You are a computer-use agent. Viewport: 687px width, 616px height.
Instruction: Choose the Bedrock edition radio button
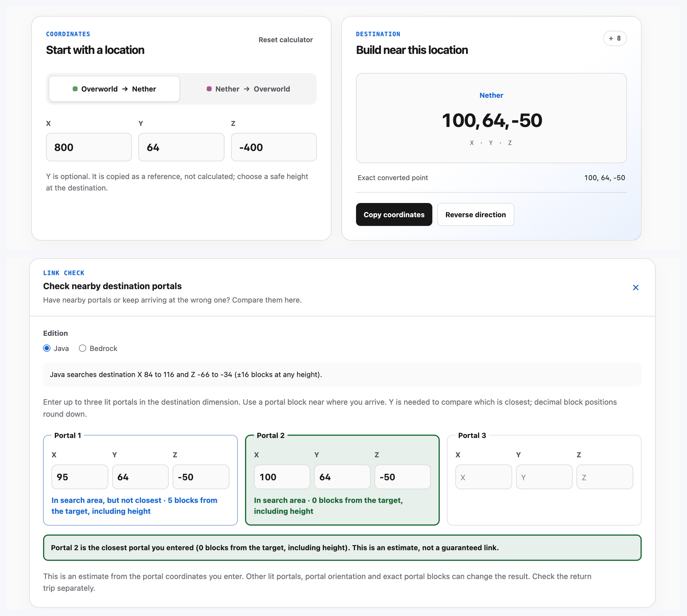click(83, 348)
